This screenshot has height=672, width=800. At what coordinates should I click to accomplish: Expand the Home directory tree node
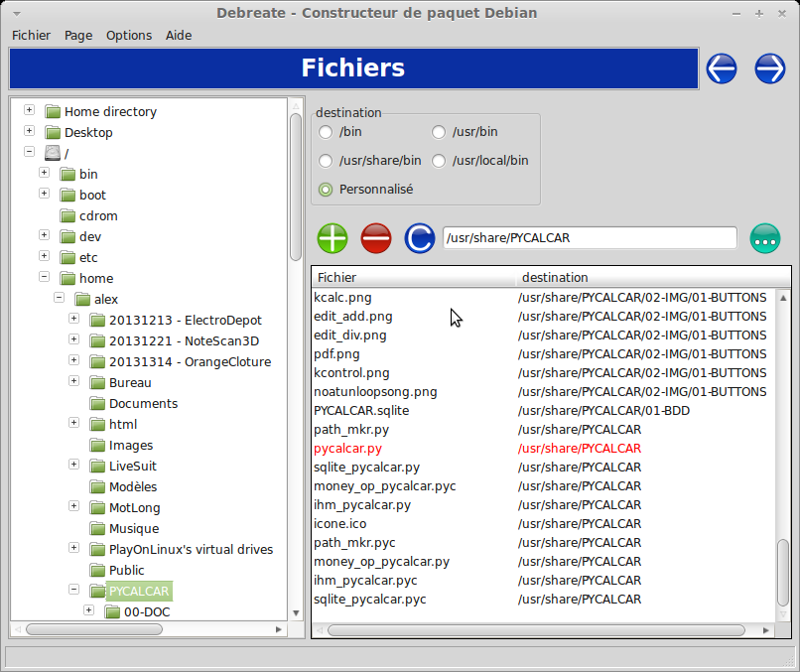pyautogui.click(x=29, y=110)
